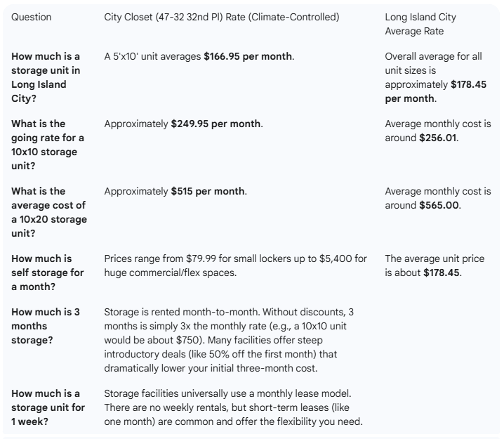This screenshot has width=504, height=439.
Task: Click the $166.95 per month price
Action: (x=248, y=55)
